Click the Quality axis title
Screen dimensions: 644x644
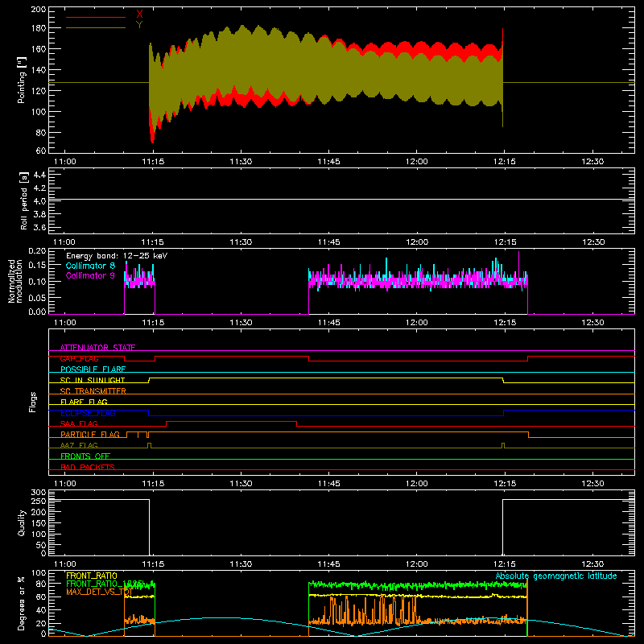(22, 522)
